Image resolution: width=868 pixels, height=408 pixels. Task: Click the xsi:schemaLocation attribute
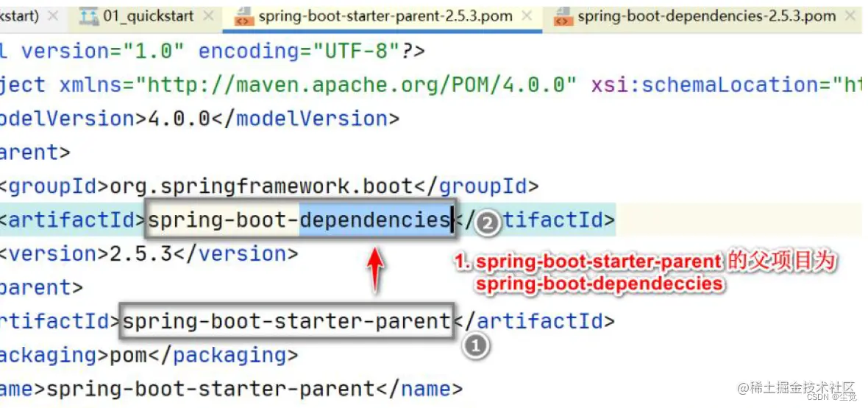(x=726, y=85)
